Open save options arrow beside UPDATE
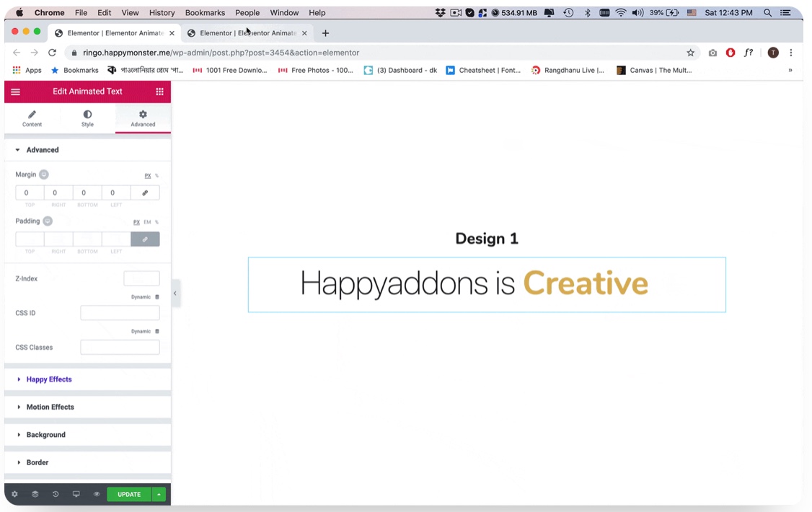The height and width of the screenshot is (512, 812). point(159,495)
